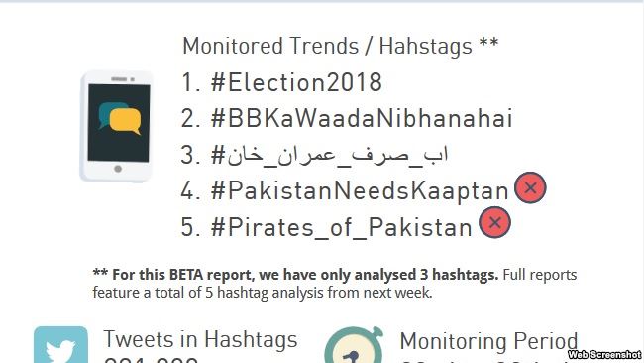Click the yellow speech bubble on phone
Image resolution: width=644 pixels, height=363 pixels.
126,121
